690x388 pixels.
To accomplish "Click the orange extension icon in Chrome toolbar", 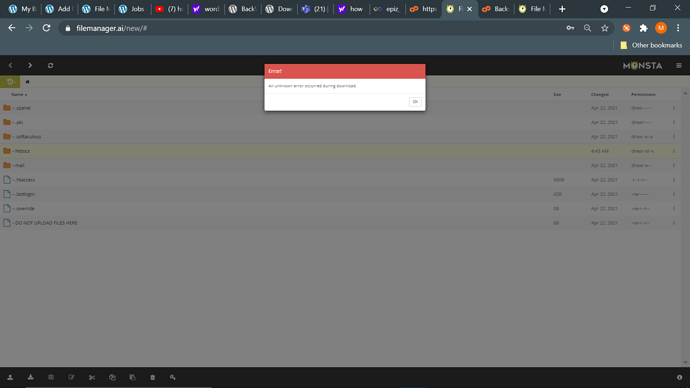I will pos(626,28).
